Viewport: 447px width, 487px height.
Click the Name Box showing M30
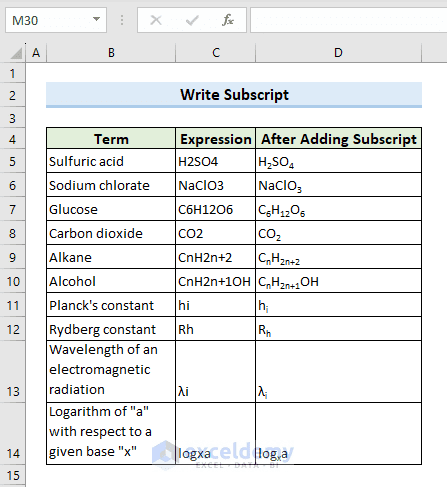tap(56, 20)
